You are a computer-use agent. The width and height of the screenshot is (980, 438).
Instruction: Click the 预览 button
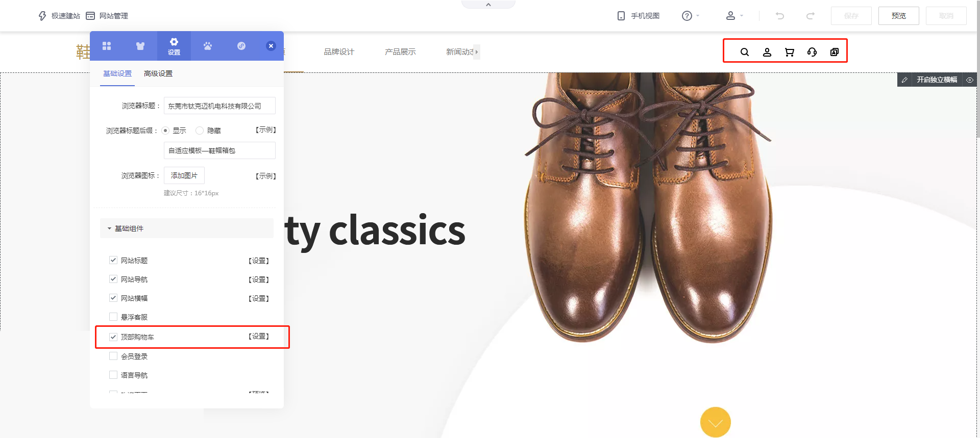[x=899, y=16]
